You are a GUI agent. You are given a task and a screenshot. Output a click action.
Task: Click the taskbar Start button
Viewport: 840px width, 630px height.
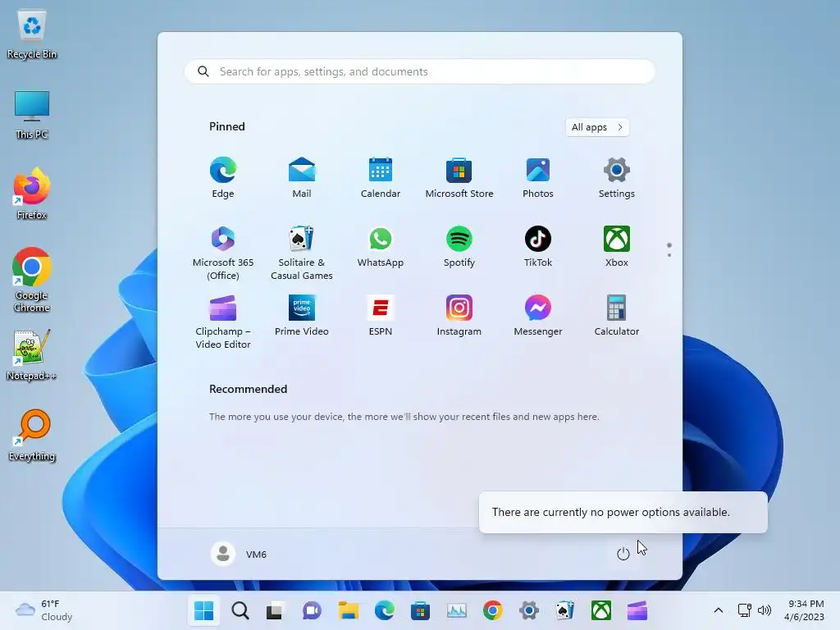pos(203,610)
